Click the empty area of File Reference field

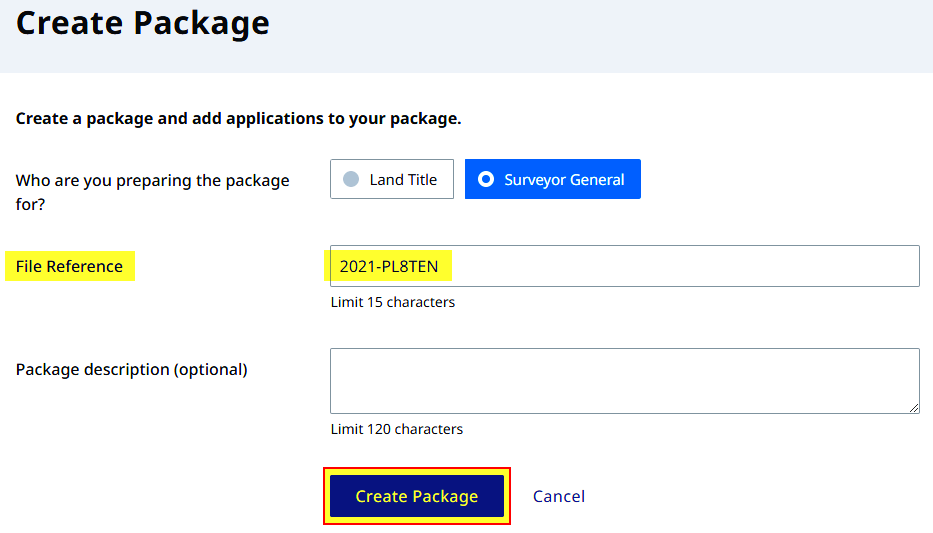[x=684, y=266]
